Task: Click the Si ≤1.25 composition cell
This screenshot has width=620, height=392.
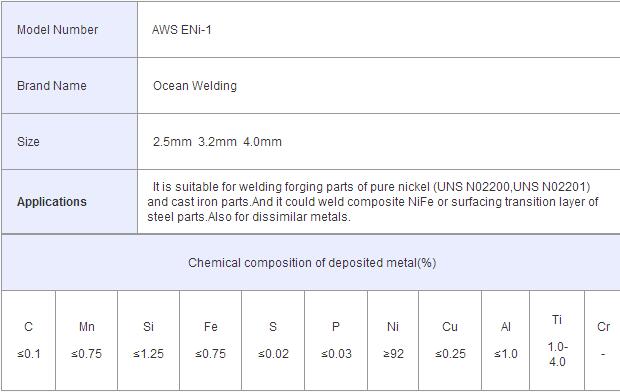Action: [x=148, y=341]
